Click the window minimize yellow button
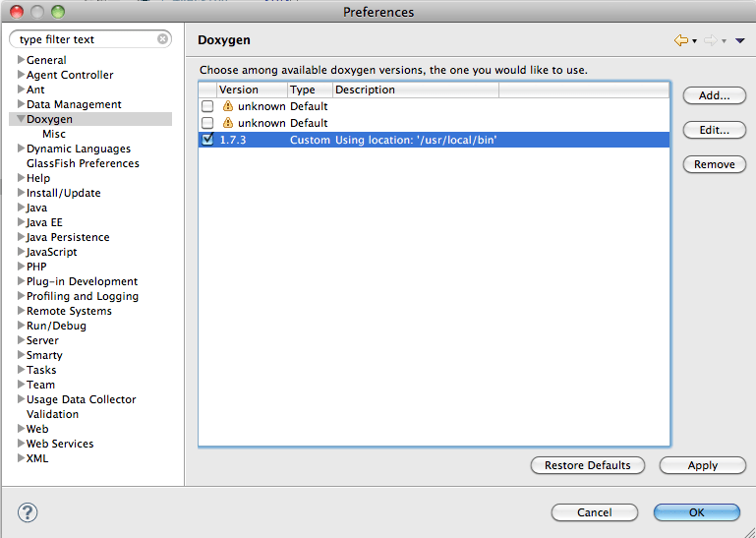Viewport: 756px width, 538px height. [x=37, y=12]
